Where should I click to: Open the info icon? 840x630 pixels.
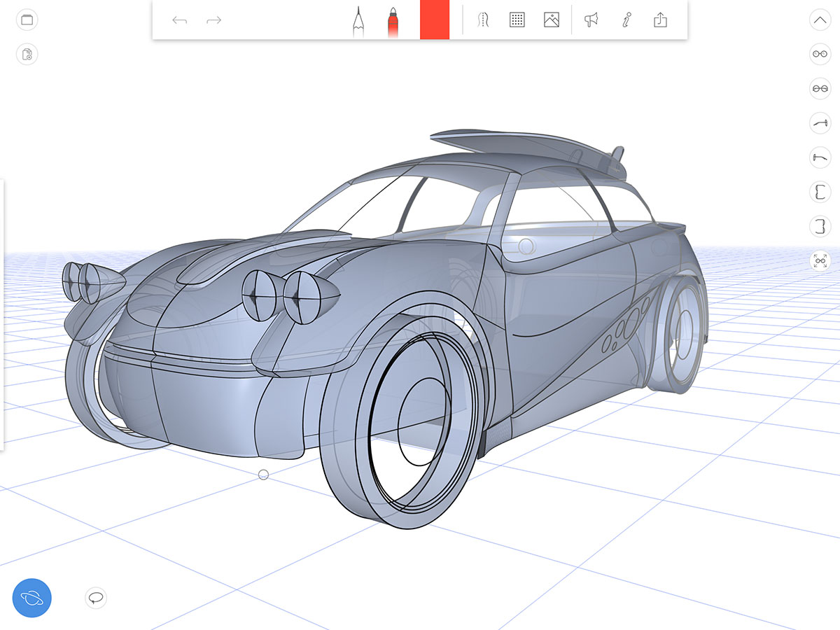[626, 20]
